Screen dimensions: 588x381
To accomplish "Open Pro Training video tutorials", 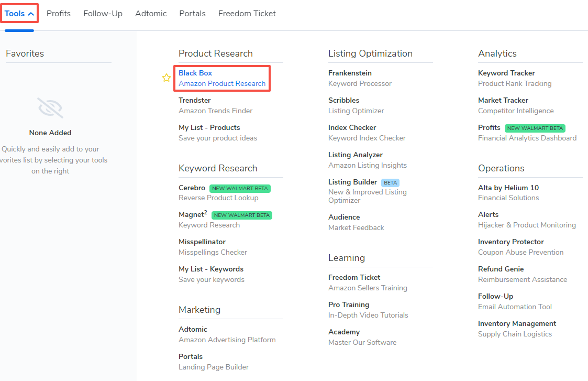I will [368, 310].
